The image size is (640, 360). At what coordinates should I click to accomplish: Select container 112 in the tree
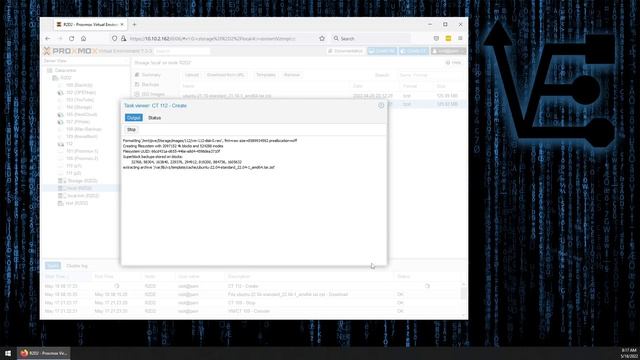[x=69, y=144]
